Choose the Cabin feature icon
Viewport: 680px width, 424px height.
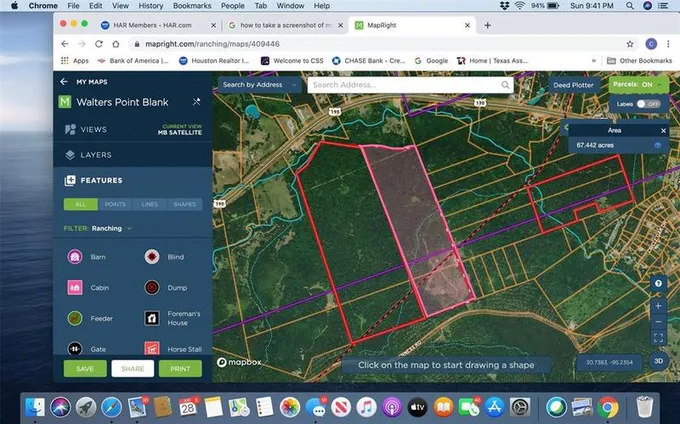[75, 287]
